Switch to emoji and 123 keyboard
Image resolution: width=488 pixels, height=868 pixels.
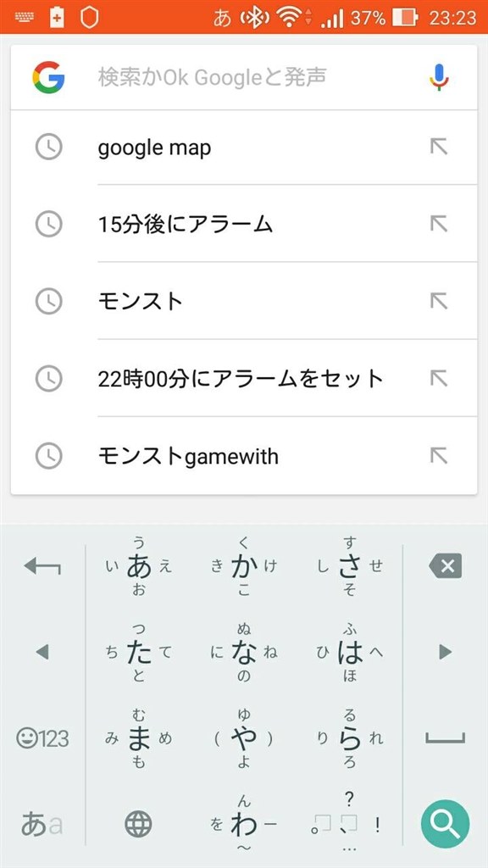pyautogui.click(x=42, y=738)
